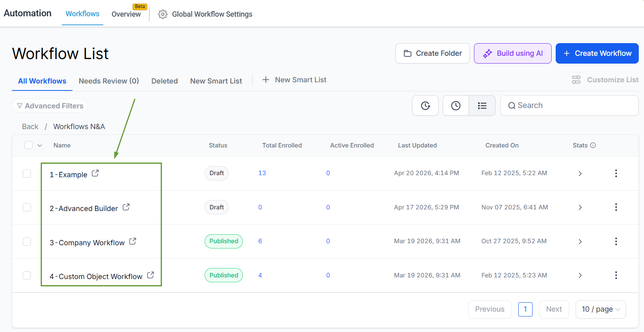Image resolution: width=644 pixels, height=332 pixels.
Task: Expand the bulk selection chevron in header
Action: click(x=40, y=145)
